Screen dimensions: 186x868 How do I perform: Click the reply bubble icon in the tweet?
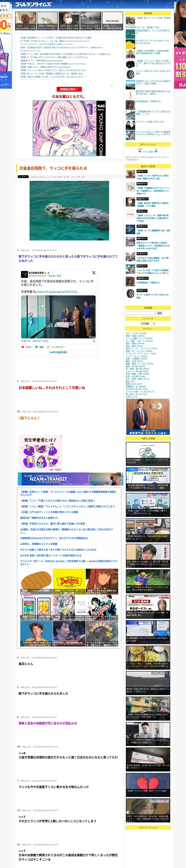(x=37, y=347)
